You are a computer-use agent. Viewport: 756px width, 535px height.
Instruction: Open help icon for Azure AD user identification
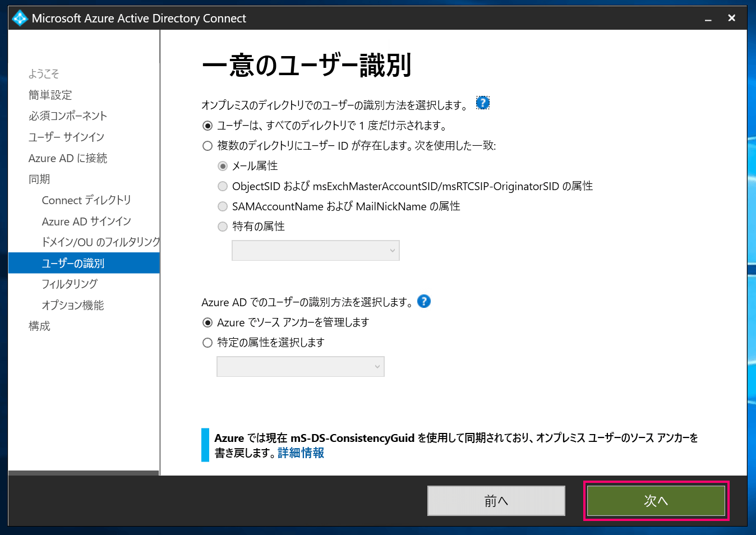[424, 301]
